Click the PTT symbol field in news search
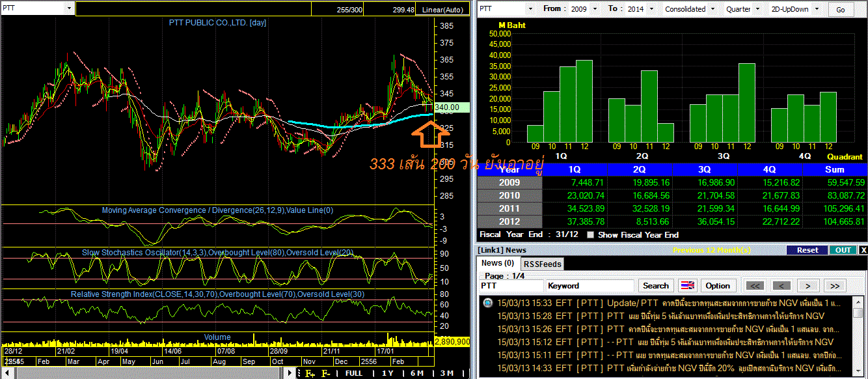Image resolution: width=868 pixels, height=379 pixels. point(511,285)
